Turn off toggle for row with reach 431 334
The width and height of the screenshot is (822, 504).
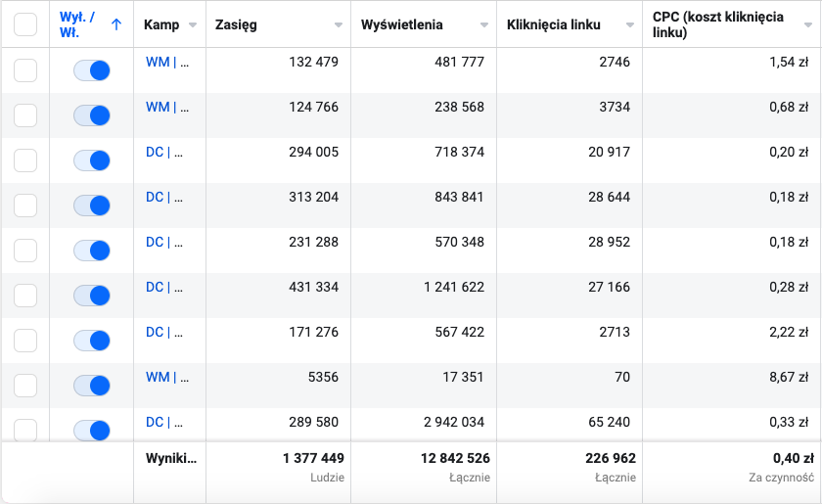tap(92, 296)
